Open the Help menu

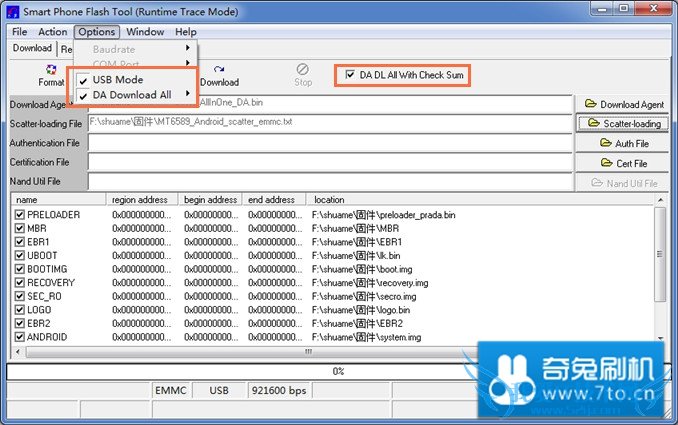click(x=185, y=32)
